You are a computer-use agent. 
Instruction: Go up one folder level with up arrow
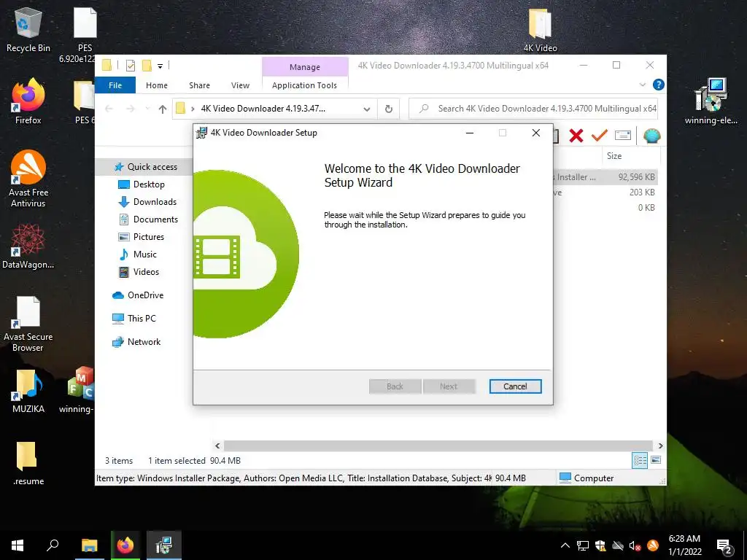point(163,109)
